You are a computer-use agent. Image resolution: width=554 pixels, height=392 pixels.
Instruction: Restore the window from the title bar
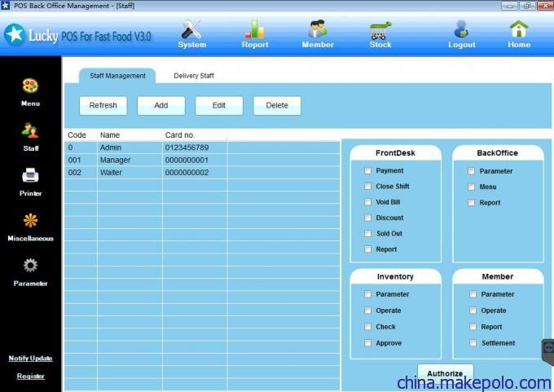coord(527,6)
